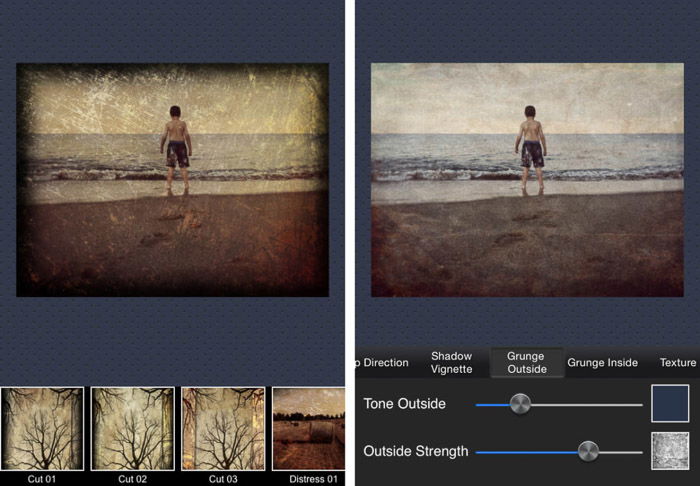700x486 pixels.
Task: Switch to the Grunge Outside tab
Action: tap(527, 362)
